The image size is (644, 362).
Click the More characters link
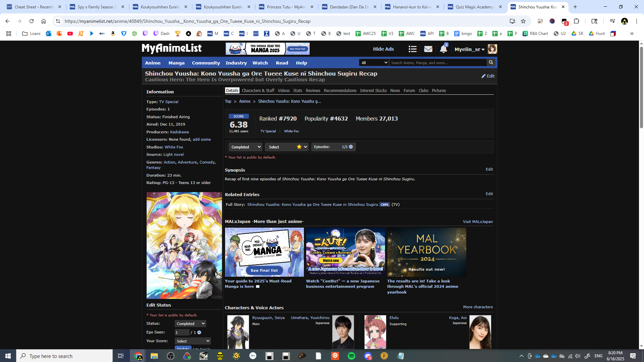click(478, 307)
